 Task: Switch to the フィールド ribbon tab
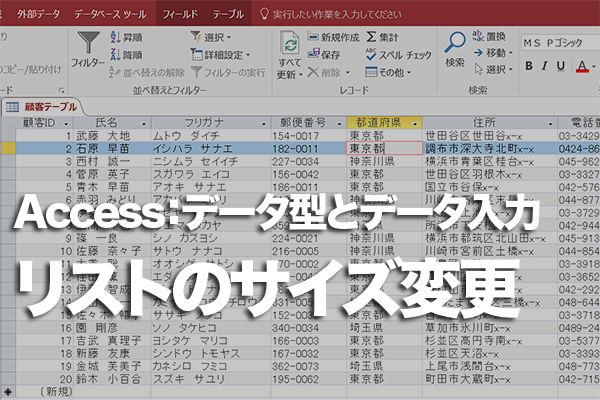pyautogui.click(x=180, y=14)
